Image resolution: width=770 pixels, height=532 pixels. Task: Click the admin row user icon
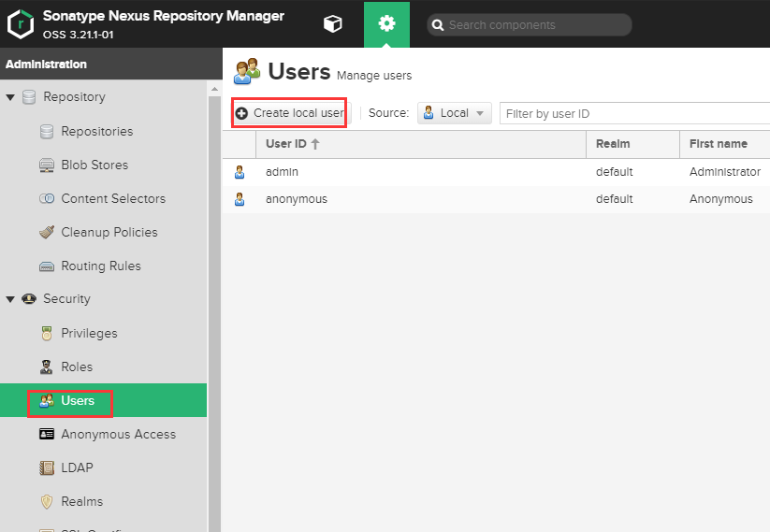(240, 172)
